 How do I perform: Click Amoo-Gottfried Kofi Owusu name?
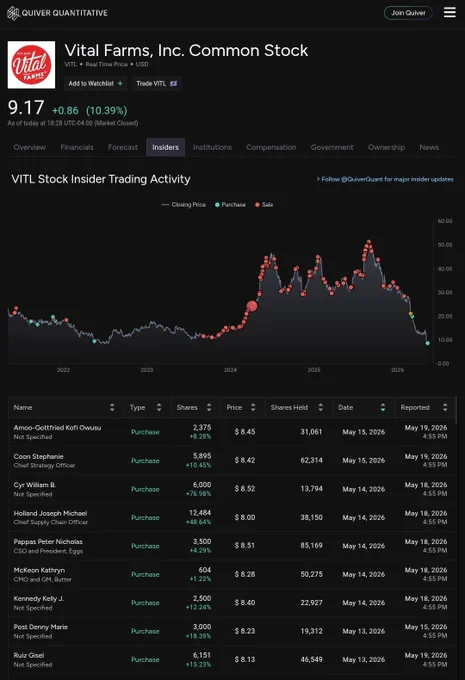(57, 428)
